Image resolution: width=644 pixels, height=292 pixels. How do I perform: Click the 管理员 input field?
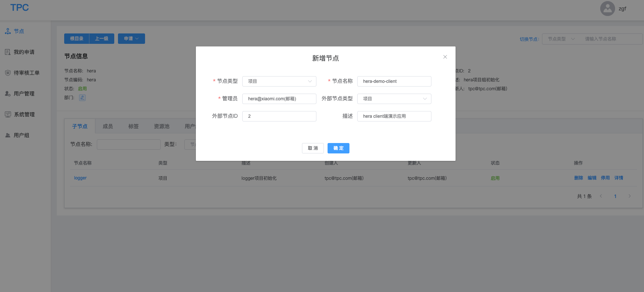[279, 99]
